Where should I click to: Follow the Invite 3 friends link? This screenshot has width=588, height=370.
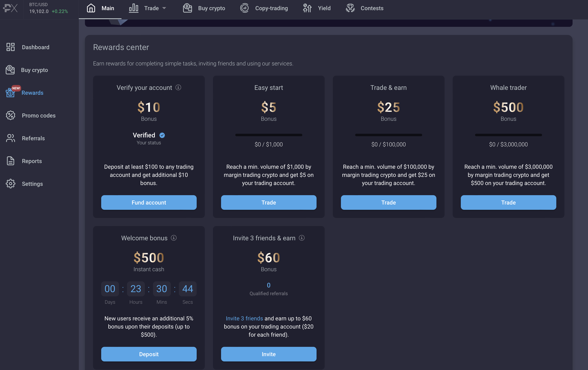(x=244, y=318)
